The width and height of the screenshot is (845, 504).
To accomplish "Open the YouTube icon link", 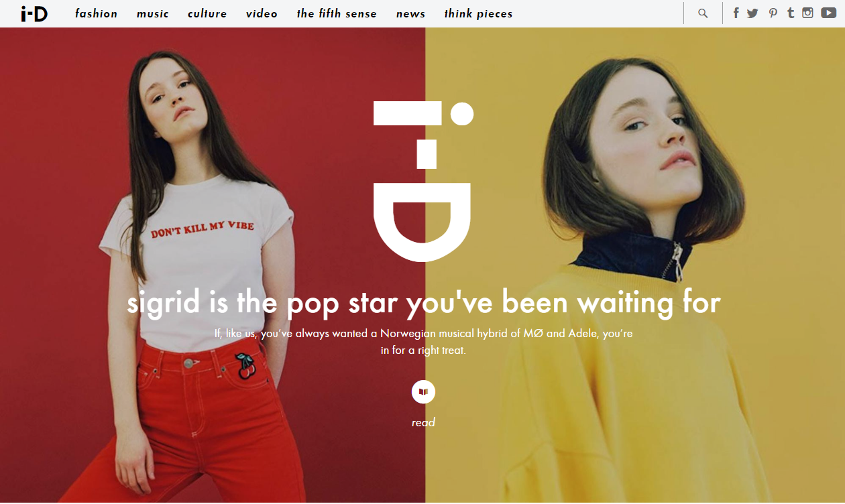I will pos(828,13).
